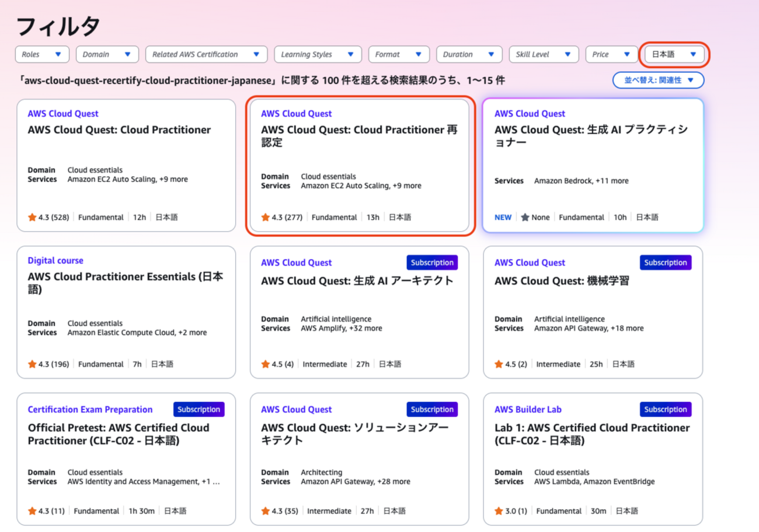Click the Subscription badge on Official Pretest card

pos(199,409)
